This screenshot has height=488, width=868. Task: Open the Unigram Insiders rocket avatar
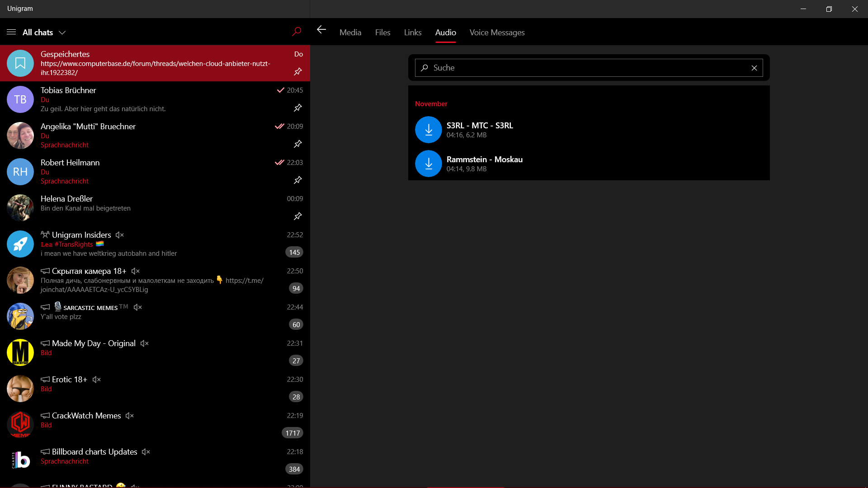[x=20, y=244]
